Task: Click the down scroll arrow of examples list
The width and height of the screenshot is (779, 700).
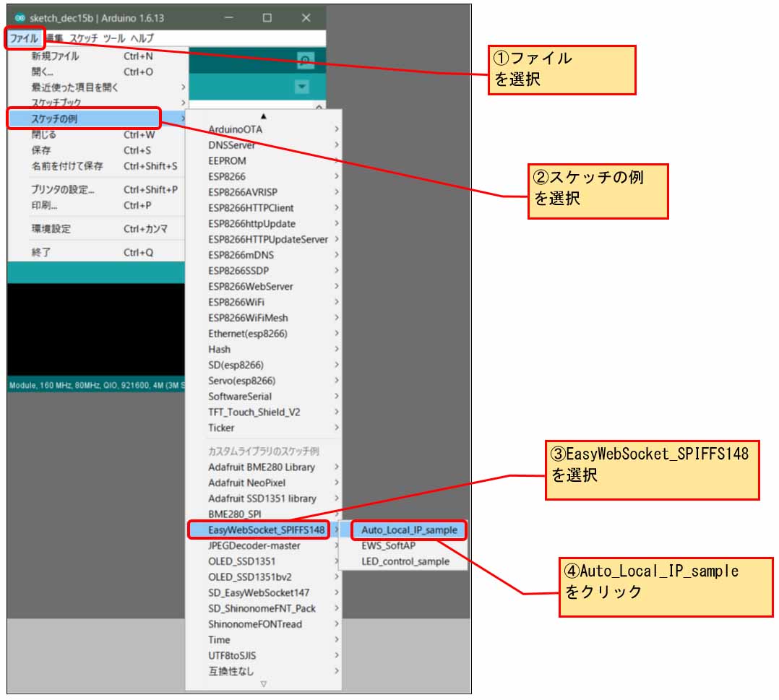Action: [x=263, y=683]
